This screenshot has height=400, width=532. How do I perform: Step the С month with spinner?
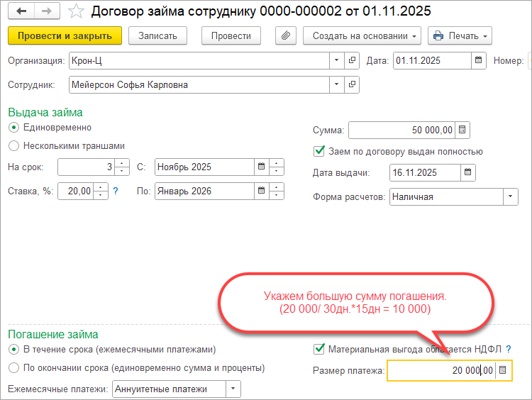[277, 167]
